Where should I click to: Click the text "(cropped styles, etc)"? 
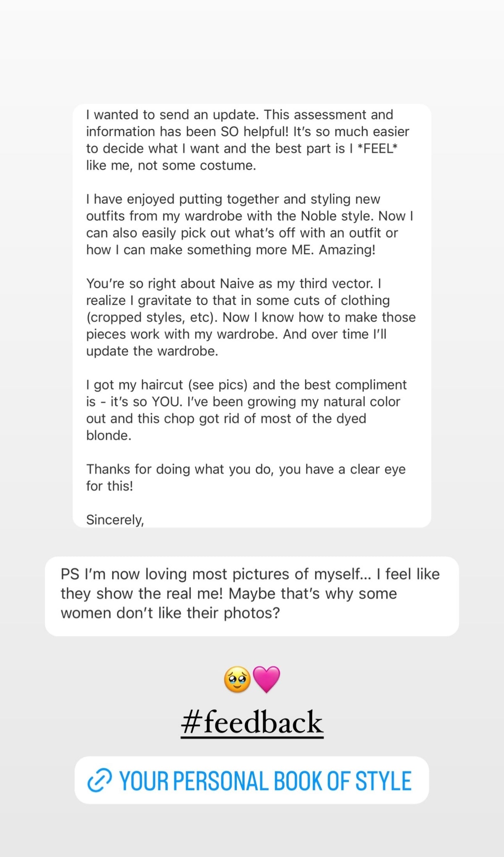(x=152, y=317)
